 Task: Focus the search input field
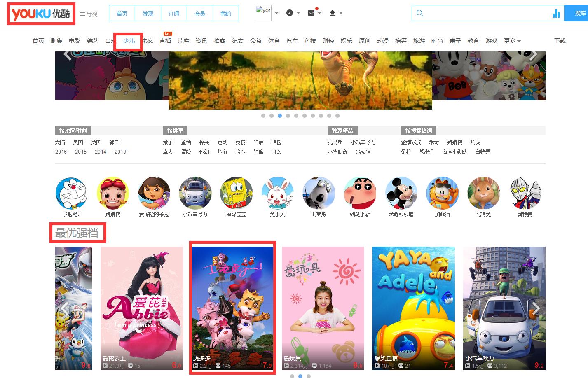pyautogui.click(x=488, y=13)
